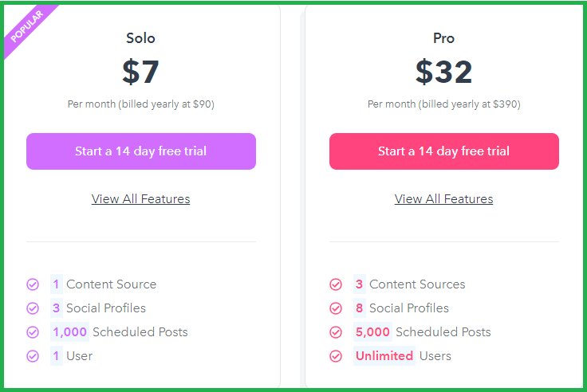
Task: Click the Pro Unlimited Users checkmark icon
Action: pos(336,356)
